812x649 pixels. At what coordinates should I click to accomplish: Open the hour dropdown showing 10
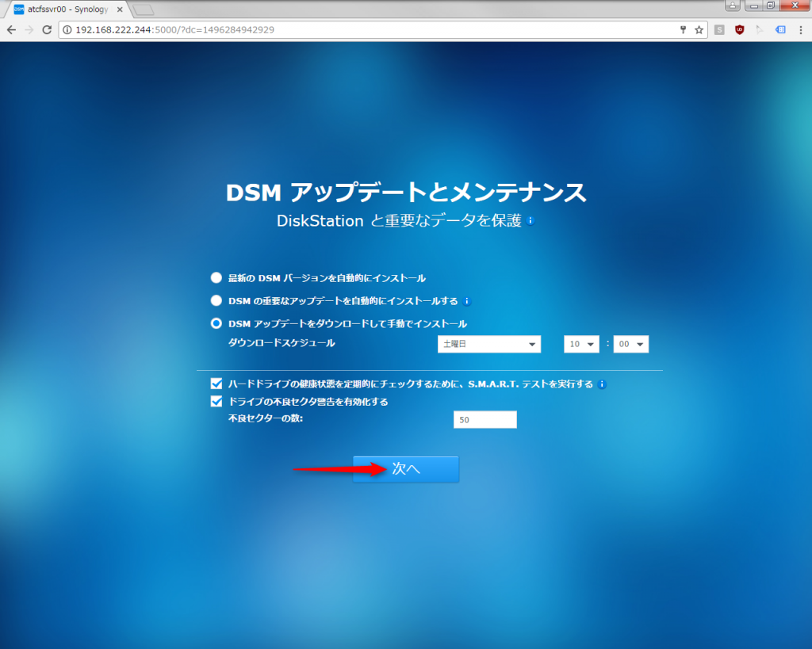(x=580, y=344)
